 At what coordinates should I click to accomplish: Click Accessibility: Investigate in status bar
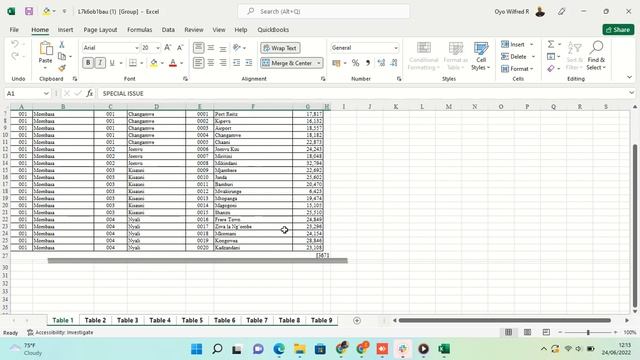point(60,333)
